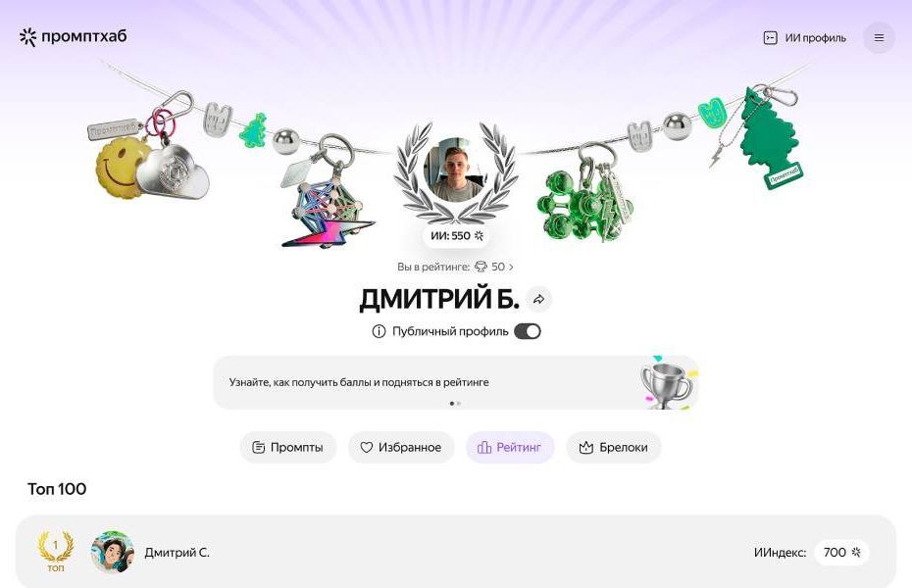
Task: Click the silver trophy image in the banner
Action: click(x=666, y=383)
